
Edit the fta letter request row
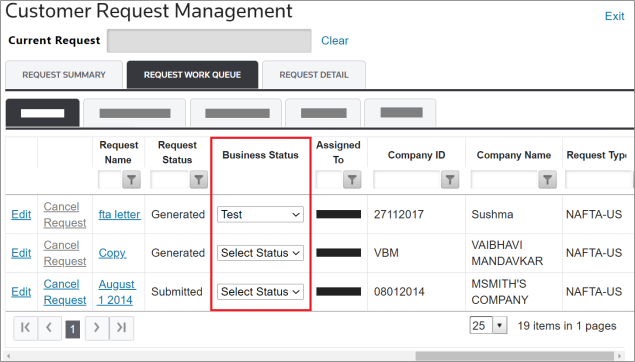coord(21,214)
